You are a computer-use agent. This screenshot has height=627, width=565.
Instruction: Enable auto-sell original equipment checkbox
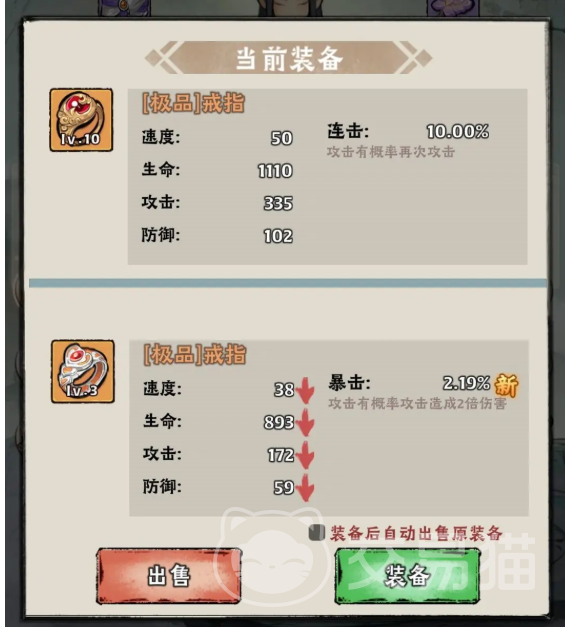pyautogui.click(x=317, y=533)
